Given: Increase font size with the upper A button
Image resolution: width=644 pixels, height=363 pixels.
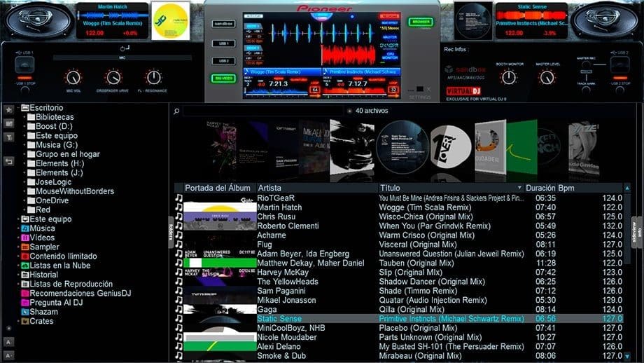Looking at the screenshot, I should [x=8, y=342].
